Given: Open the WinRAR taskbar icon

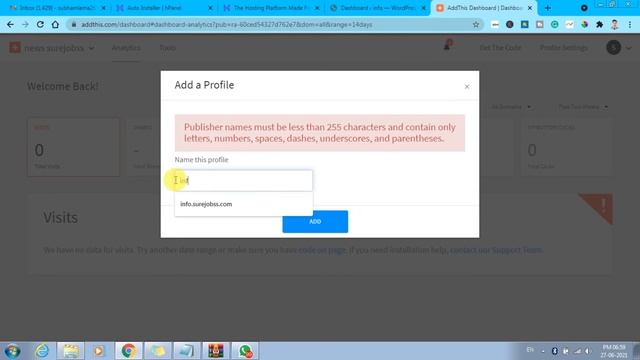Looking at the screenshot, I should pos(216,351).
